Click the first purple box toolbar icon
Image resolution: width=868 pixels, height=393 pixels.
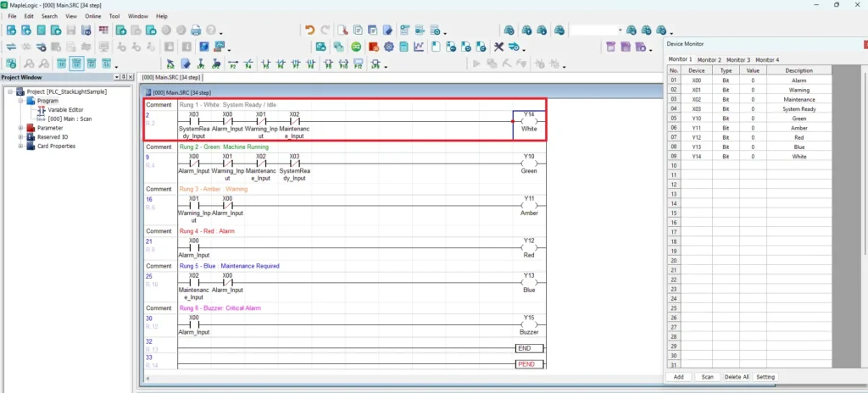(x=610, y=47)
